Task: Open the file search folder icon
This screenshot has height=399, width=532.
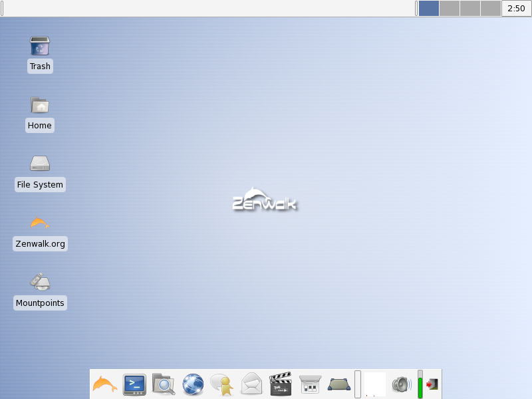Action: [x=164, y=384]
